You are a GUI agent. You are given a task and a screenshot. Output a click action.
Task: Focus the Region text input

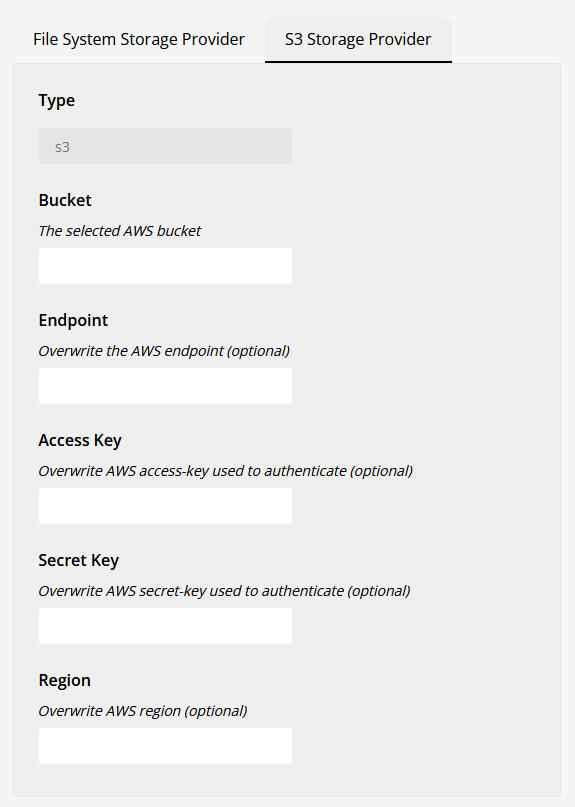coord(165,746)
